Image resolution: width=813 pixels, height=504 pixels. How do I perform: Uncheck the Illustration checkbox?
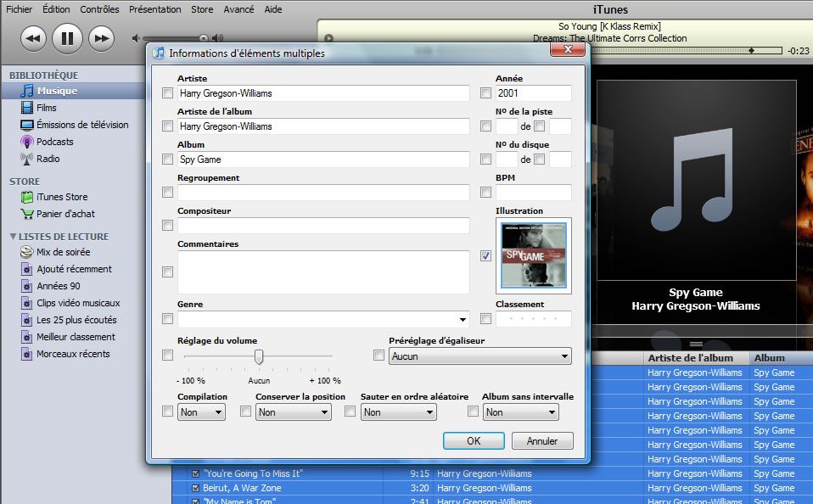coord(485,255)
